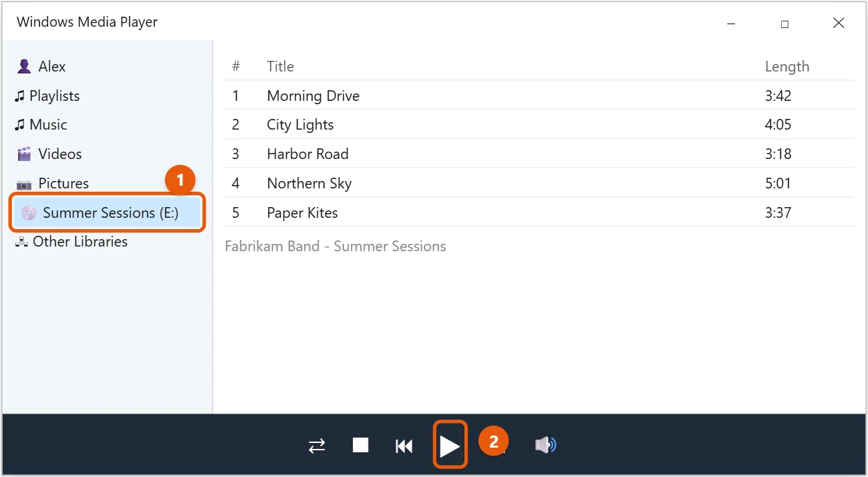868x477 pixels.
Task: Sort tracks by the # column header
Action: (236, 66)
